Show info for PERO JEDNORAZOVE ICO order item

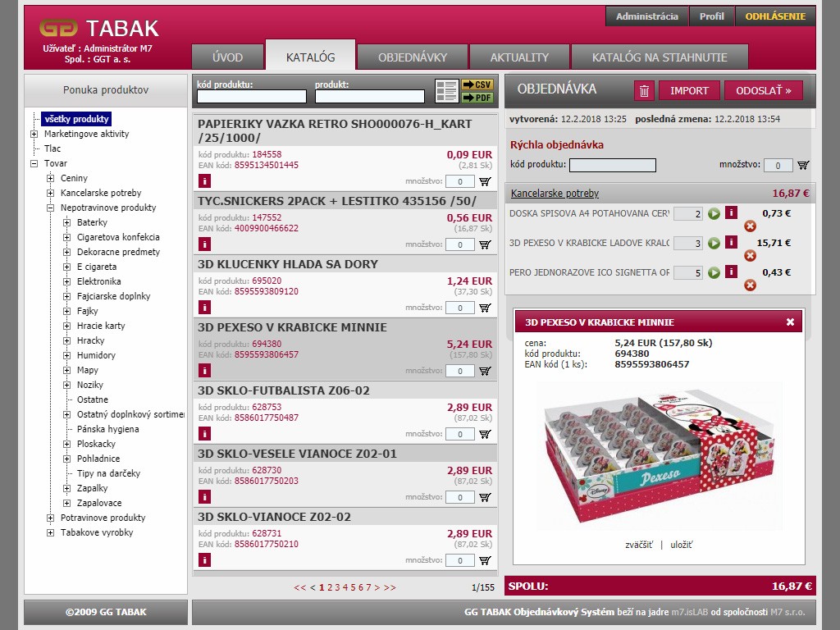pyautogui.click(x=731, y=272)
